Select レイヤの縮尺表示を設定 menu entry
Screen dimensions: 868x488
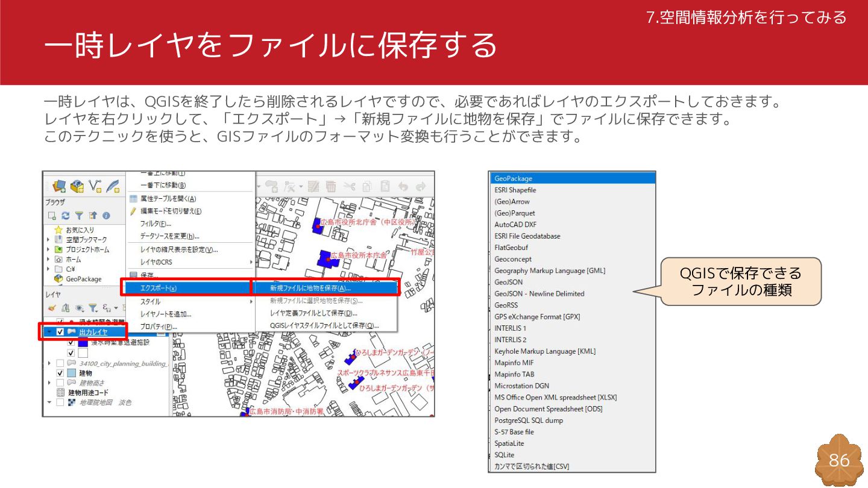(191, 249)
